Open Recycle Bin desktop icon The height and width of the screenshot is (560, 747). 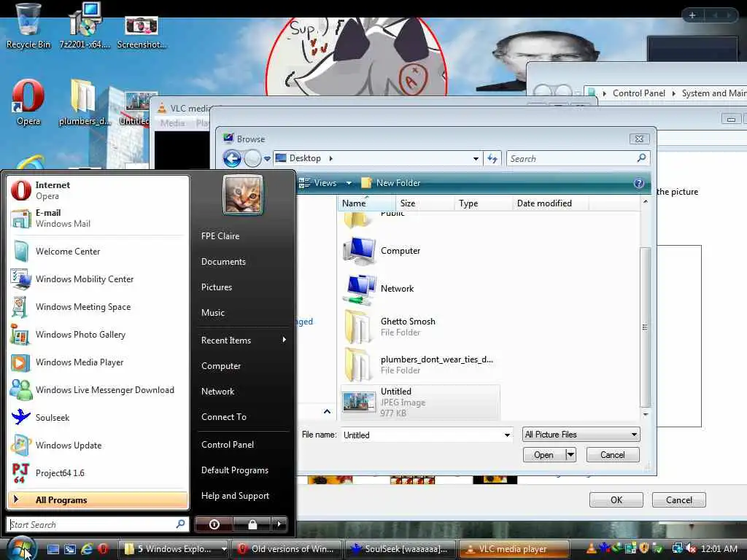28,26
